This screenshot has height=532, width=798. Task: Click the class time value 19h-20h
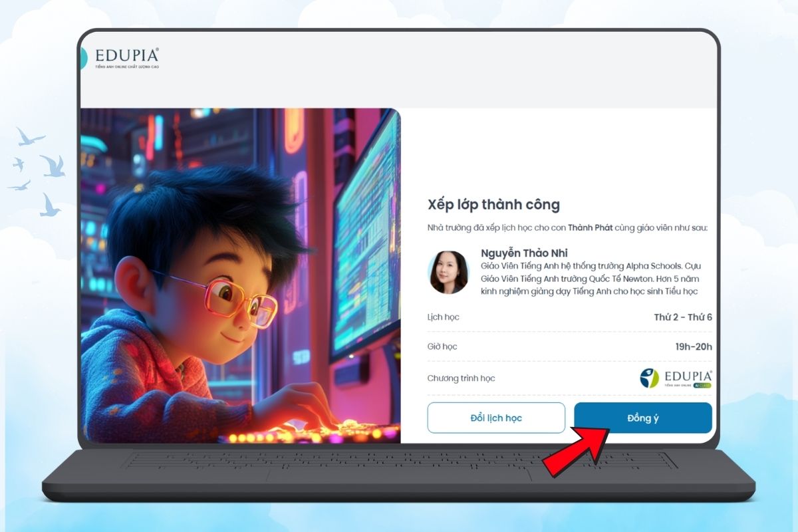694,346
